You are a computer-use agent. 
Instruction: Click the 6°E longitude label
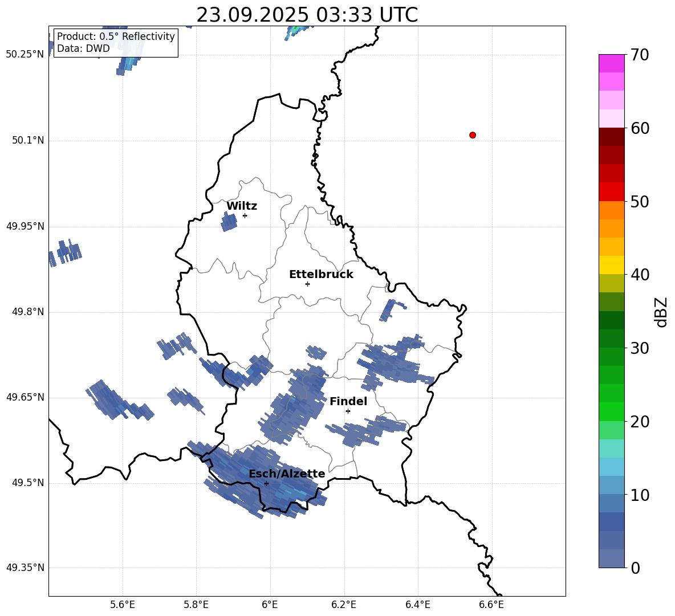pos(270,605)
